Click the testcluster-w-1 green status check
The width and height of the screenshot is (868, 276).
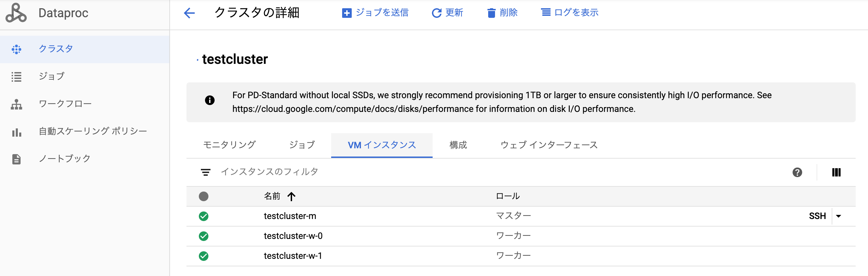point(204,256)
